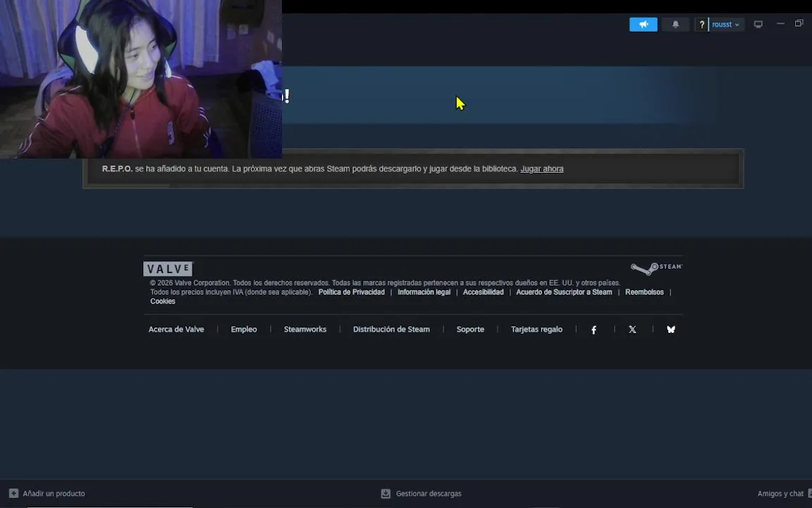812x508 pixels.
Task: Switch to Big Picture mode monitor icon
Action: coord(758,25)
